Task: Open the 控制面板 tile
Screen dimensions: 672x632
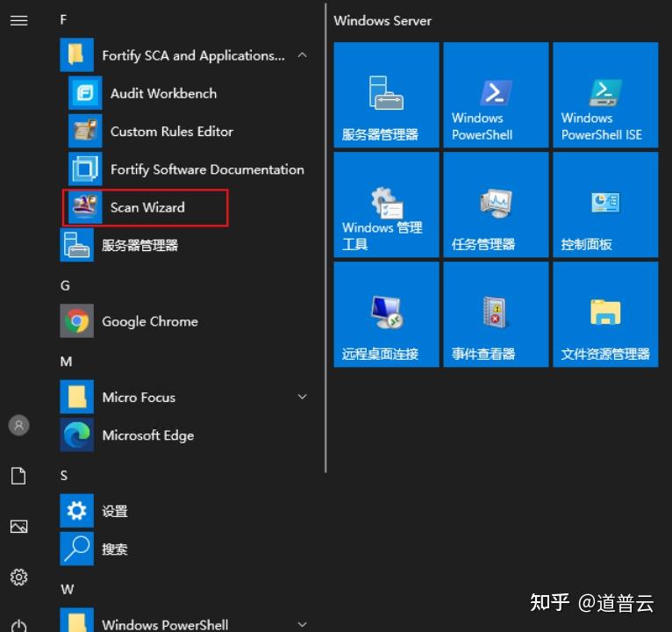Action: [605, 205]
